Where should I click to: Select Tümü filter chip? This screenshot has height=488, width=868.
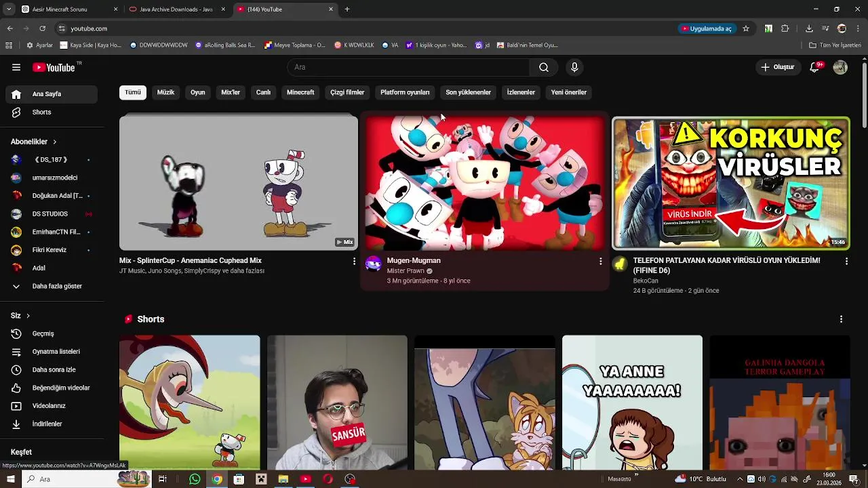click(x=133, y=92)
